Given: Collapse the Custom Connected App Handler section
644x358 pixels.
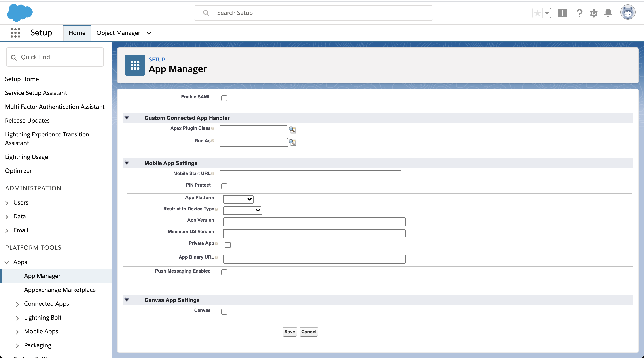Looking at the screenshot, I should [x=127, y=118].
